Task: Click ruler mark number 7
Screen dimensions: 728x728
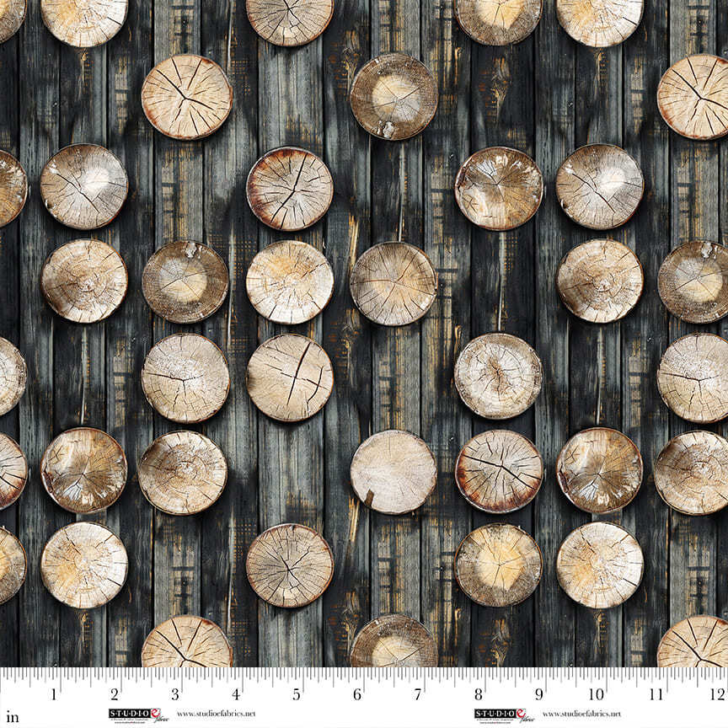Action: (418, 695)
